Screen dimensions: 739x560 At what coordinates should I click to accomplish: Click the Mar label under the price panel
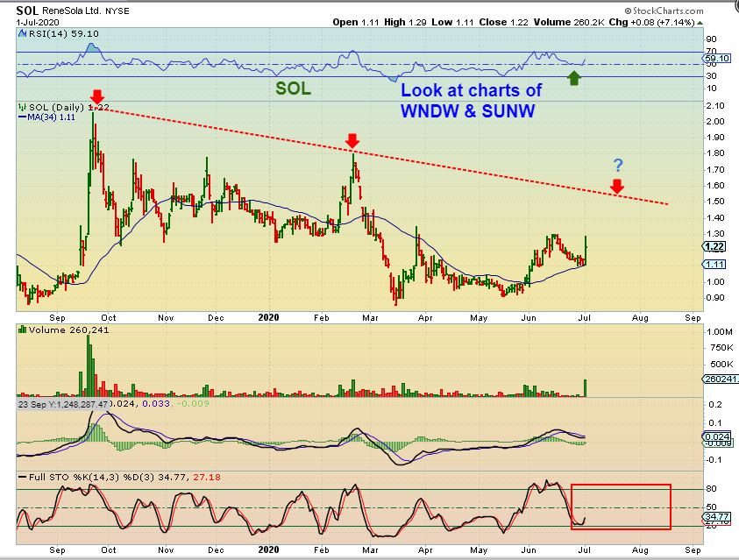[x=371, y=318]
